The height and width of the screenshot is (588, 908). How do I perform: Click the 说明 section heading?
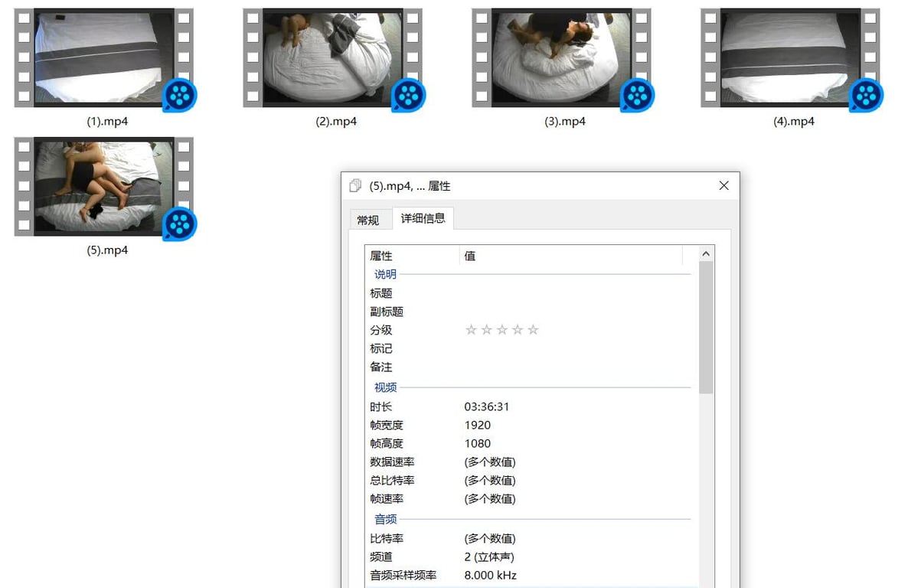point(385,274)
